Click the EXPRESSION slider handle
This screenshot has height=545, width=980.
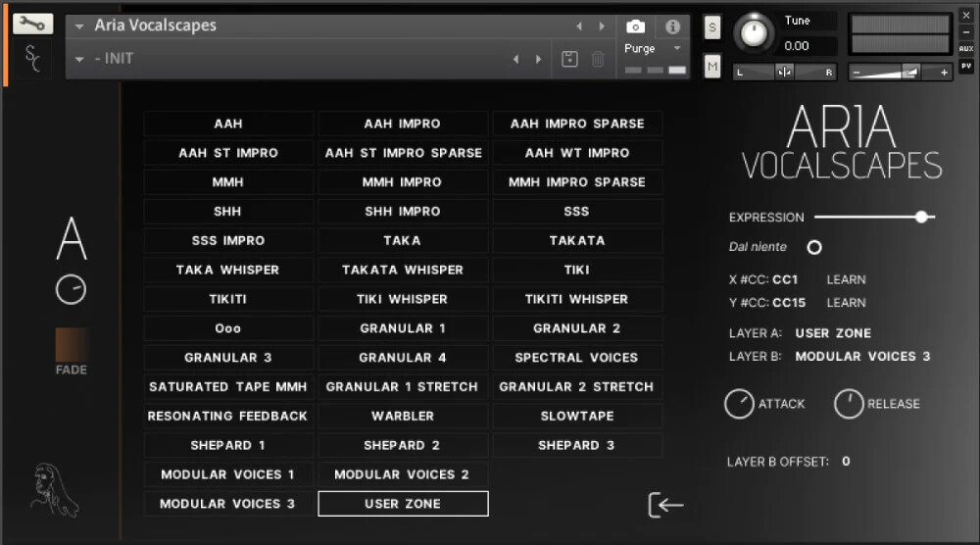[921, 217]
